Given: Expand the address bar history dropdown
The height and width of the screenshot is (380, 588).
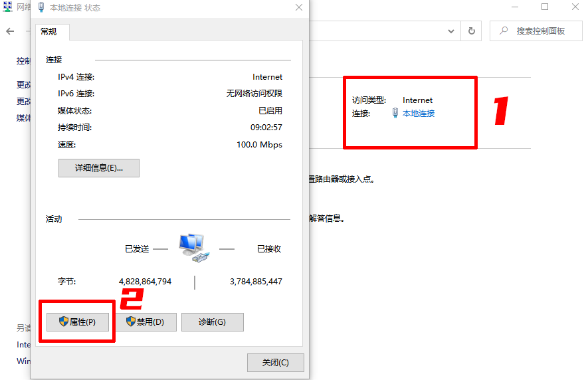Looking at the screenshot, I should pyautogui.click(x=451, y=31).
